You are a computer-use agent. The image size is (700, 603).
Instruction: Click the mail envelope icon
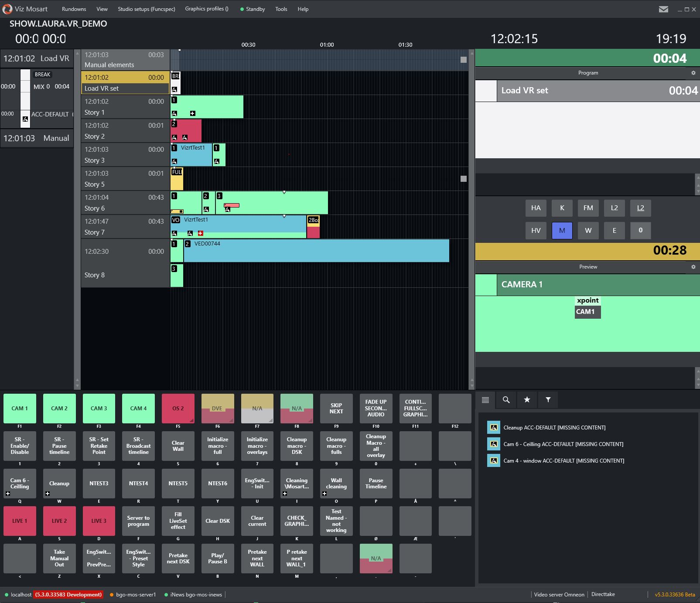663,9
